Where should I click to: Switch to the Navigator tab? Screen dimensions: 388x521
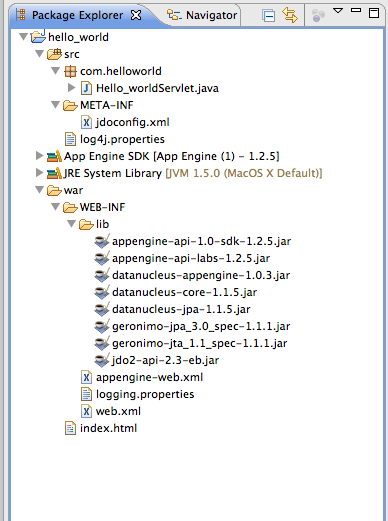click(x=211, y=15)
